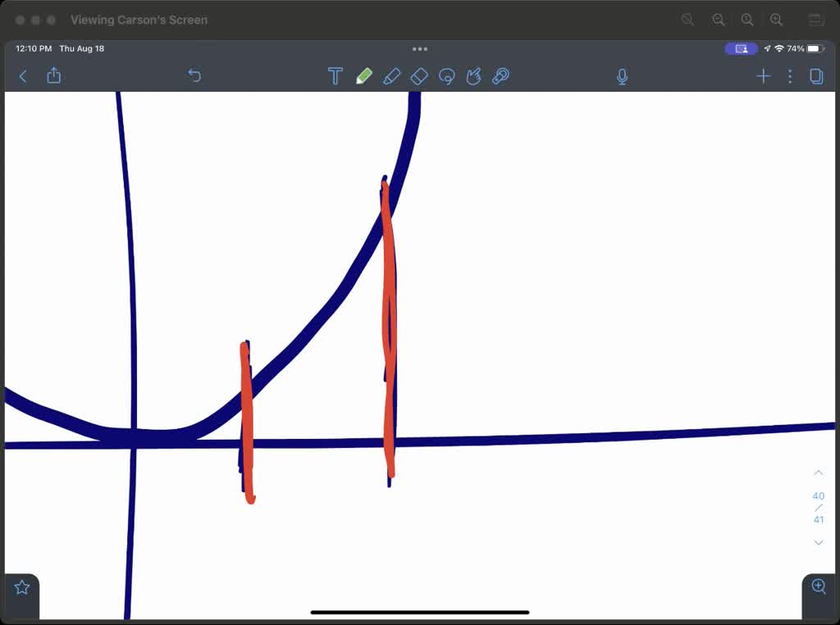Select the green Pen tool
The image size is (840, 625).
click(x=364, y=75)
